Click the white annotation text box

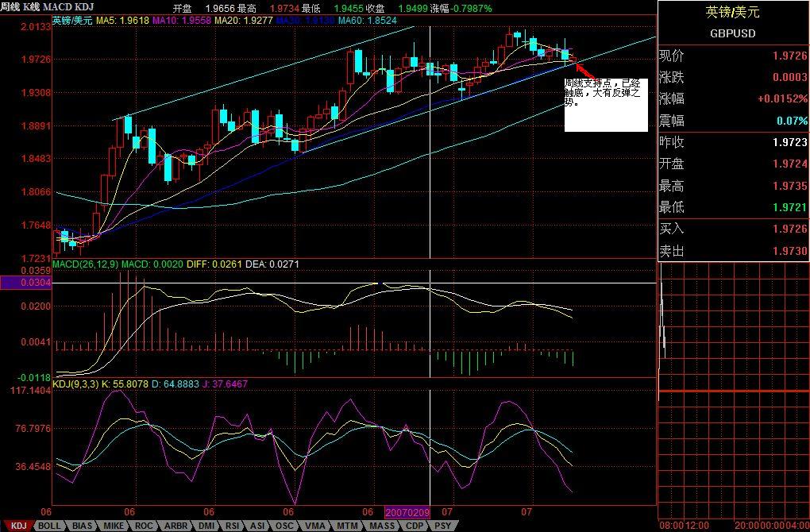click(x=606, y=105)
